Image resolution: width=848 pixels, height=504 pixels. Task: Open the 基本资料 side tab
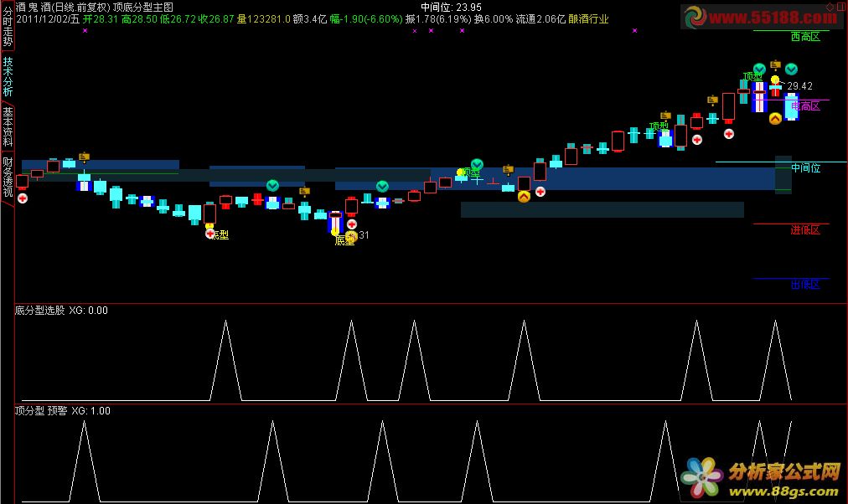(x=7, y=126)
